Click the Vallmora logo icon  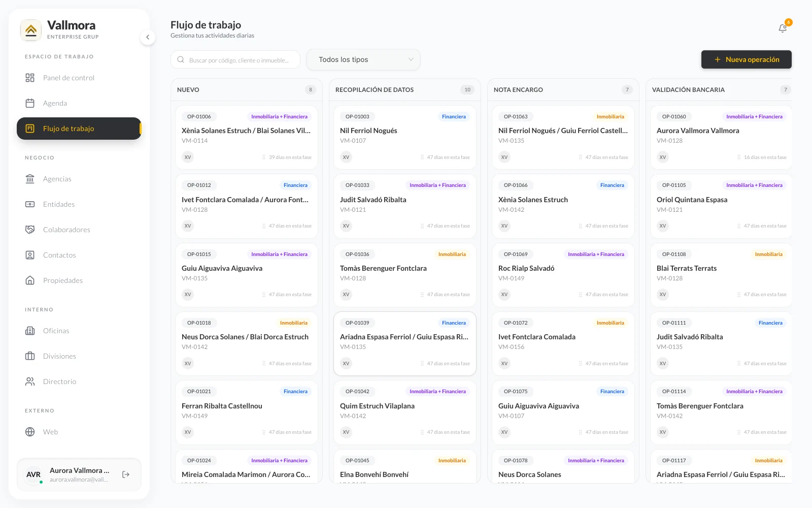[x=31, y=30]
